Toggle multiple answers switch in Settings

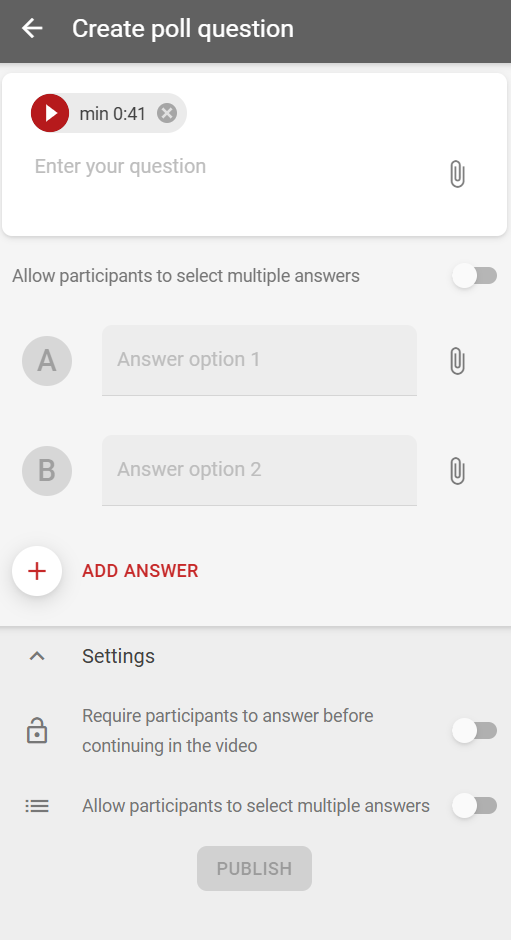[474, 806]
